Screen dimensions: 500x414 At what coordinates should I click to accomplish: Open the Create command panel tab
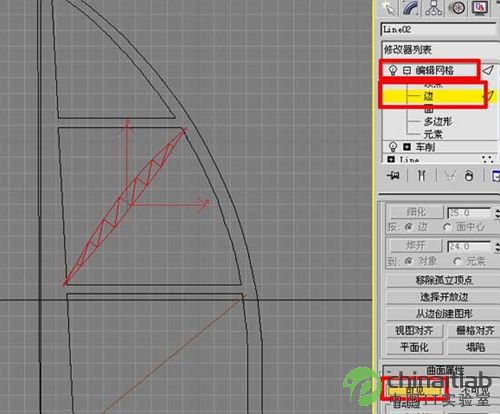tap(389, 8)
